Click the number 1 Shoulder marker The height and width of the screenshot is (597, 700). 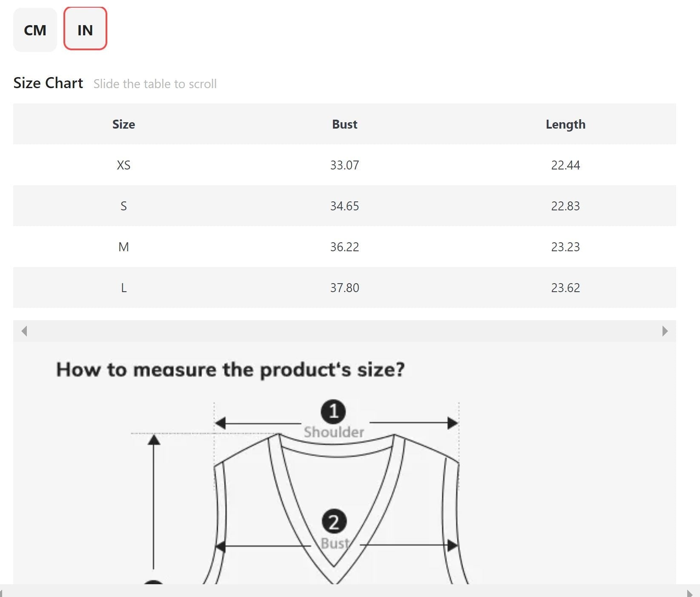(x=333, y=412)
